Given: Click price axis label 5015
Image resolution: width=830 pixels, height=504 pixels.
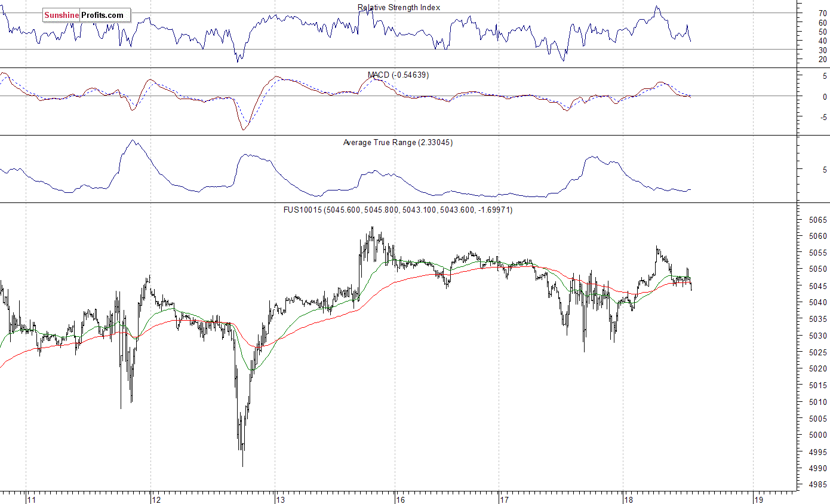Looking at the screenshot, I should coord(818,386).
